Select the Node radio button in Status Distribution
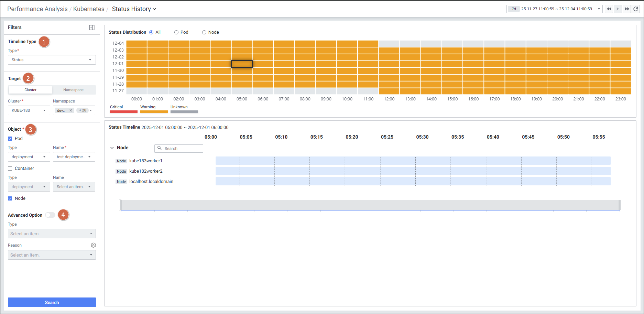 204,32
